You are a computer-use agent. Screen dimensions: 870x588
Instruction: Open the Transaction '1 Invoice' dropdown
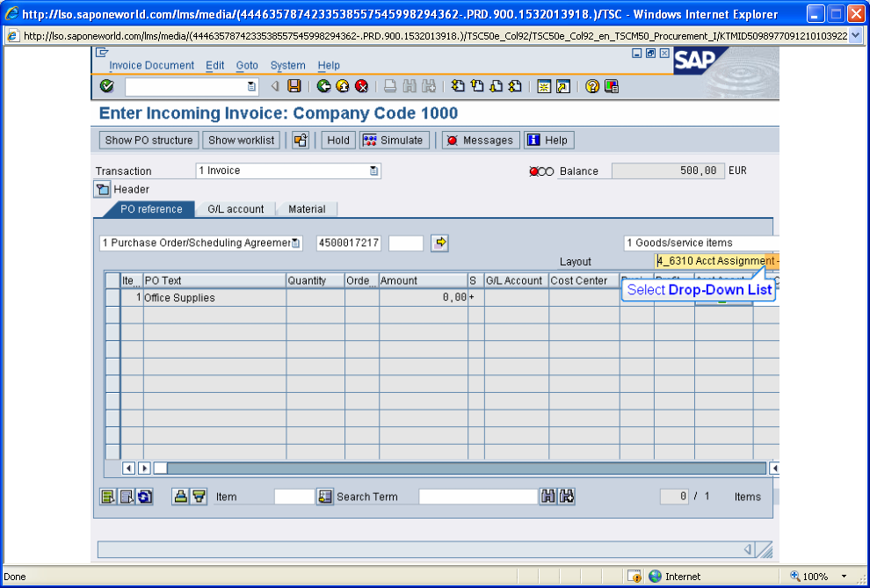tap(374, 171)
